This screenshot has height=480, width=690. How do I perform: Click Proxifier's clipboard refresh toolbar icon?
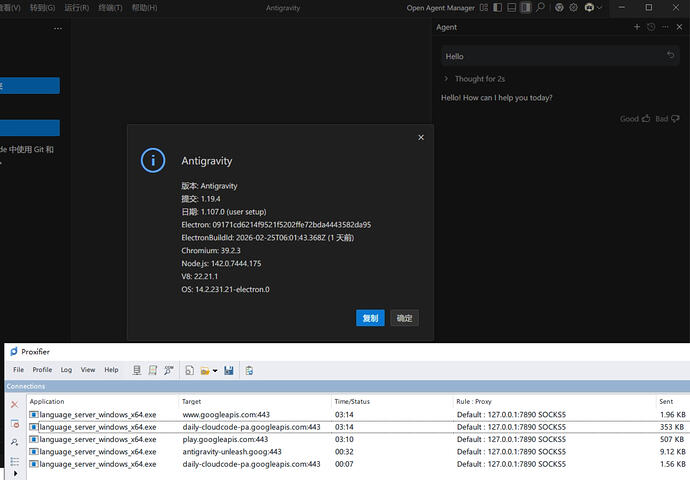point(249,370)
